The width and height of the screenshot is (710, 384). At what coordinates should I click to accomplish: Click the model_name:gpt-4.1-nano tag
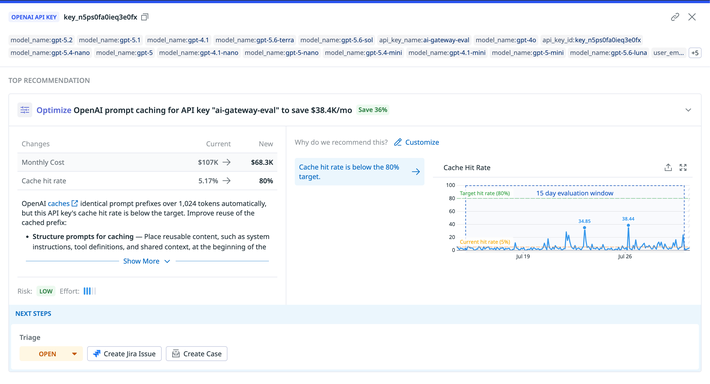point(198,53)
